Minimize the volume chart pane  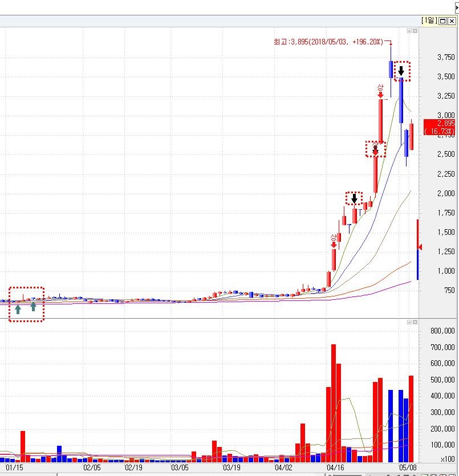coord(409,322)
